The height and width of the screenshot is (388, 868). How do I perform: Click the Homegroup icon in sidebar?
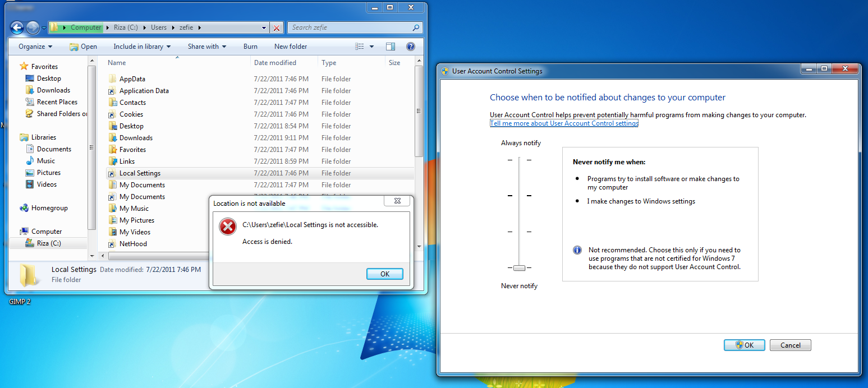point(24,208)
